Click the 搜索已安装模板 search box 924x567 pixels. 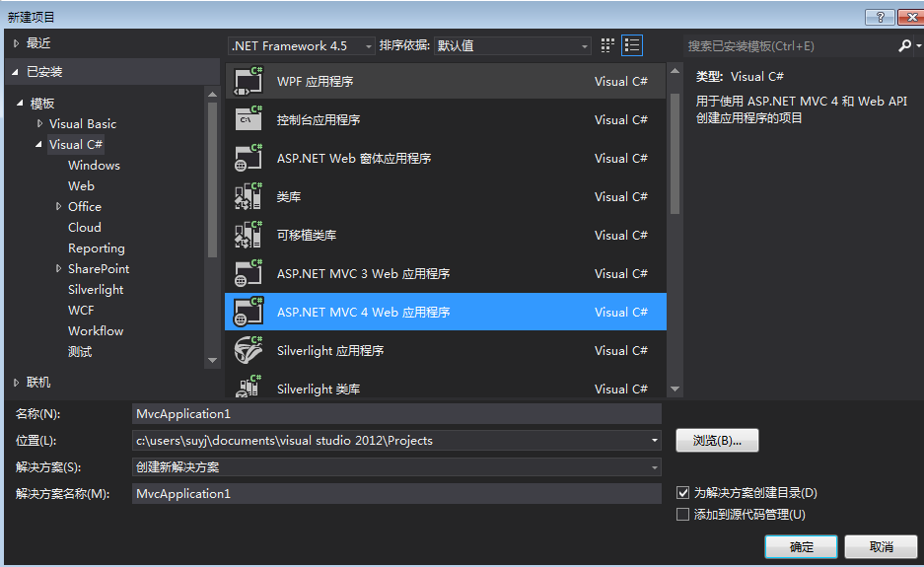pyautogui.click(x=790, y=46)
